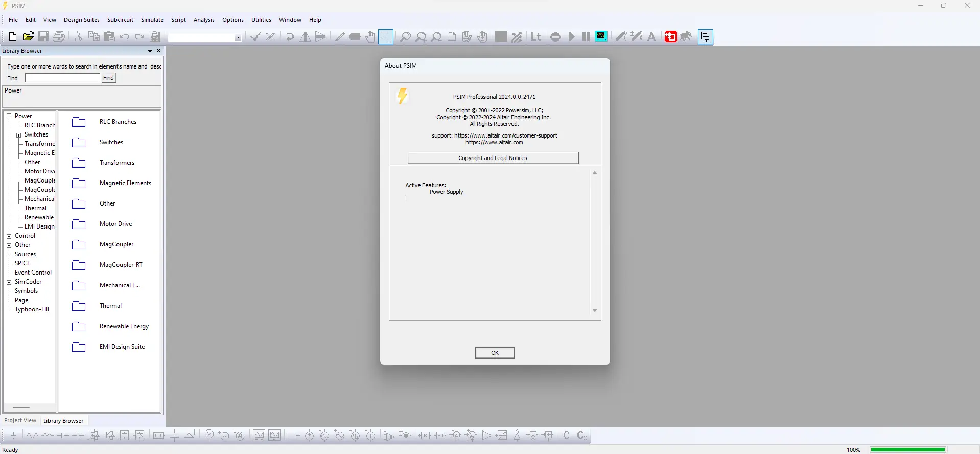
Task: Save the current file
Action: click(x=43, y=36)
